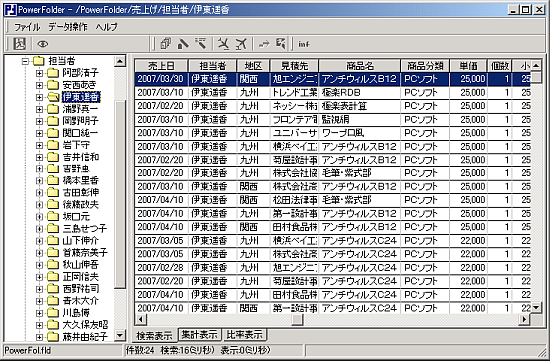Image resolution: width=550 pixels, height=361 pixels.
Task: Switch to the 比率表示 tab
Action: point(244,335)
